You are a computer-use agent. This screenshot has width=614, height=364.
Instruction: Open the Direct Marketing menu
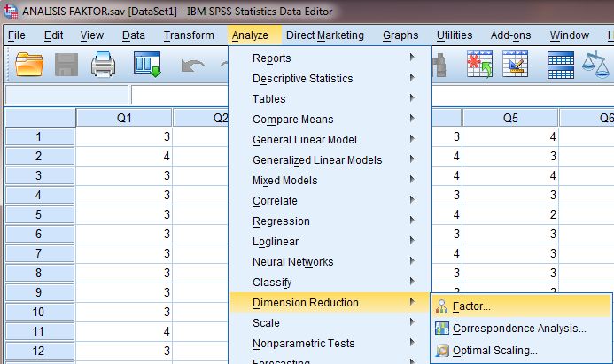[324, 35]
